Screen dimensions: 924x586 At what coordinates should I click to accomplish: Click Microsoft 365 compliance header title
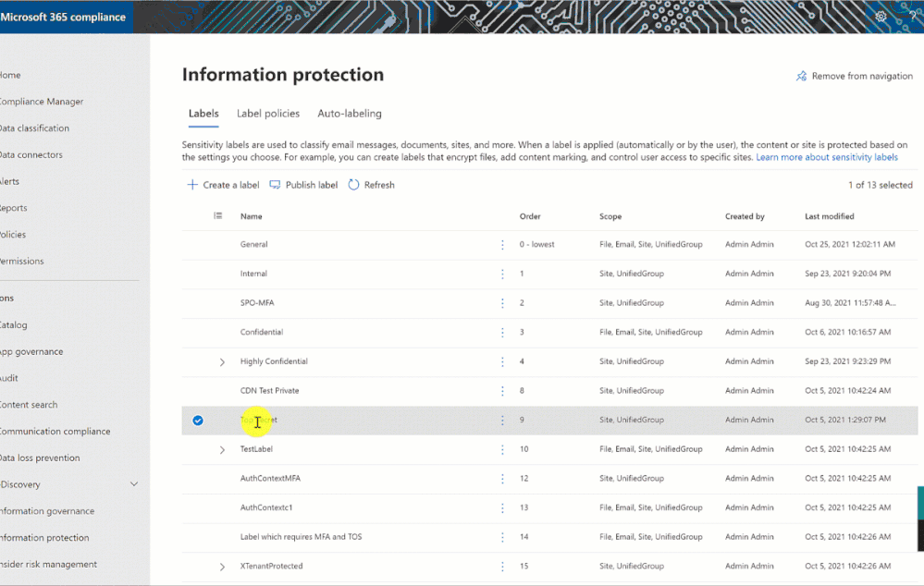click(x=63, y=17)
